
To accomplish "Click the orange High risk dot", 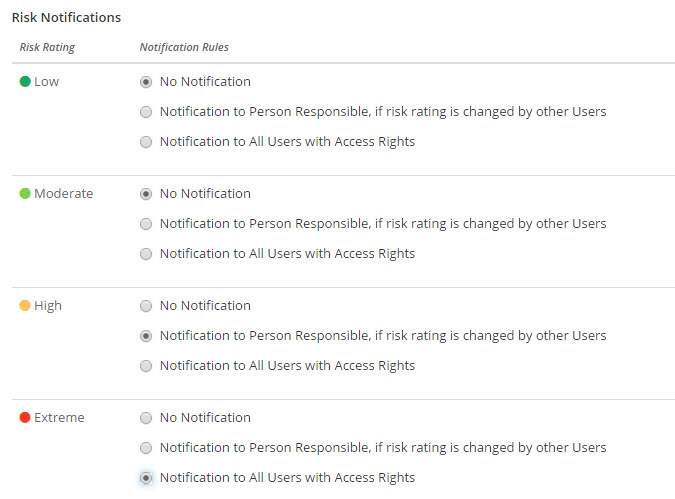I will click(x=25, y=305).
